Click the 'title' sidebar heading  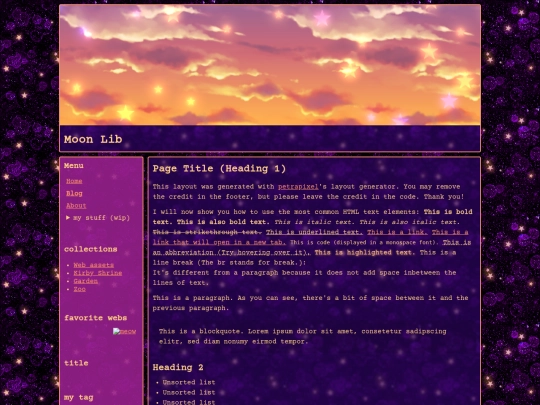[76, 363]
